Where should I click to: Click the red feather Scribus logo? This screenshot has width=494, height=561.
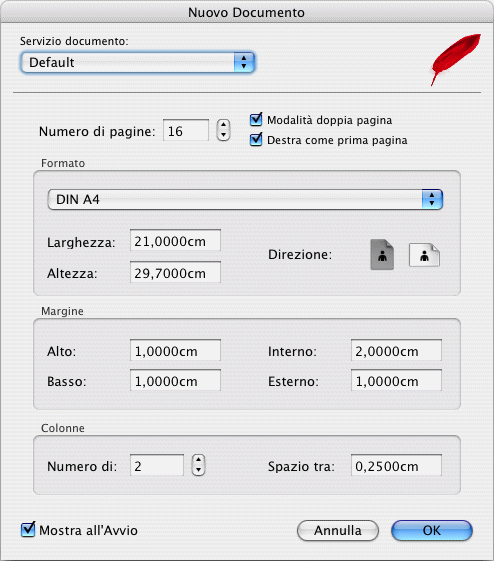pyautogui.click(x=455, y=59)
